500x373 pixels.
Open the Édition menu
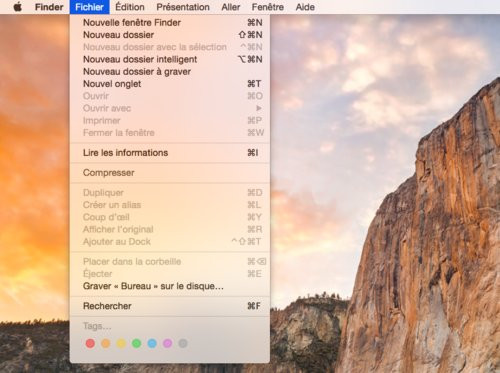(x=130, y=7)
